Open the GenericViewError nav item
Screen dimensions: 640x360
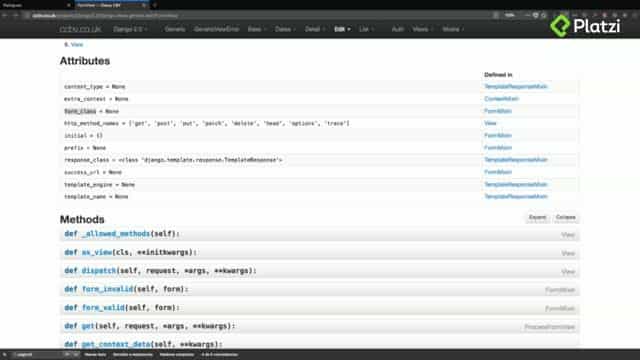pos(216,29)
